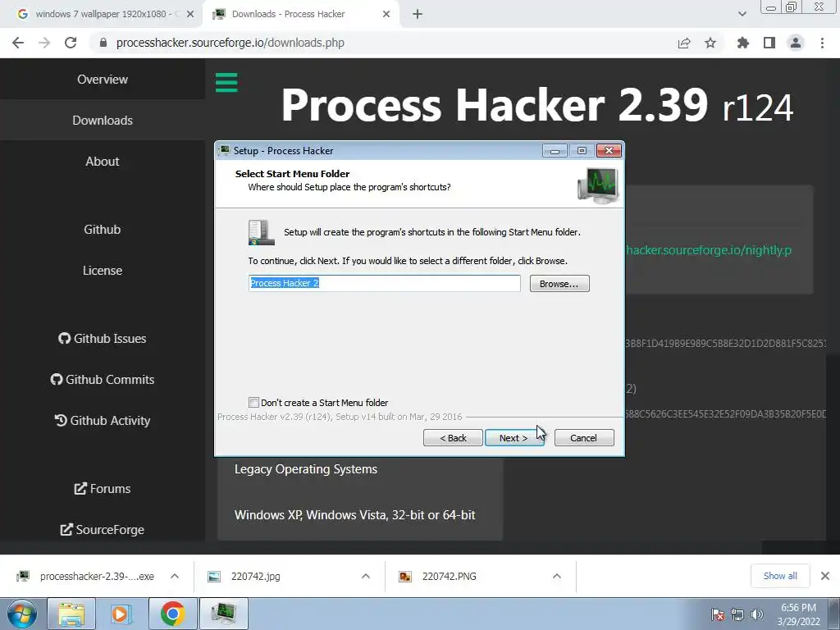
Task: Click Process Hacker setup taskbar icon
Action: point(224,614)
